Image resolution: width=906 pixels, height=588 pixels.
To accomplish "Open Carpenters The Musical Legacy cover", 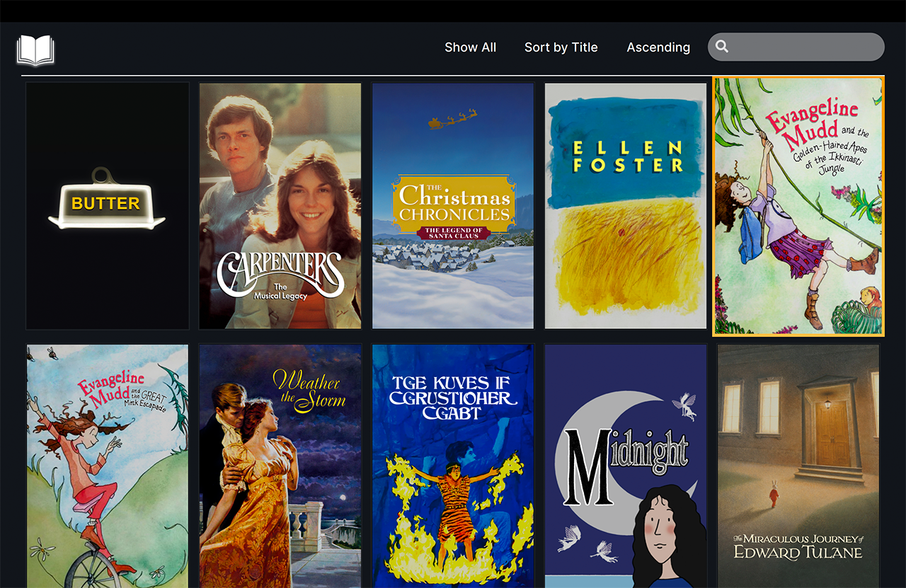I will [x=280, y=206].
